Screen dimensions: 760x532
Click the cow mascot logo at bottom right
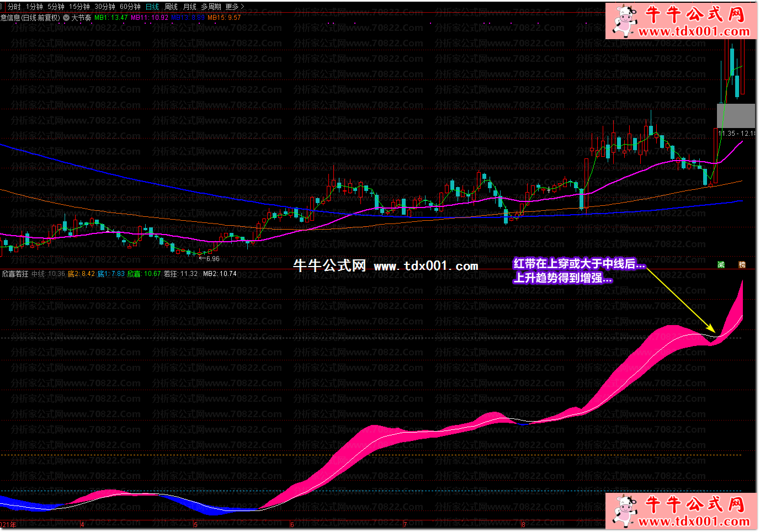click(624, 510)
